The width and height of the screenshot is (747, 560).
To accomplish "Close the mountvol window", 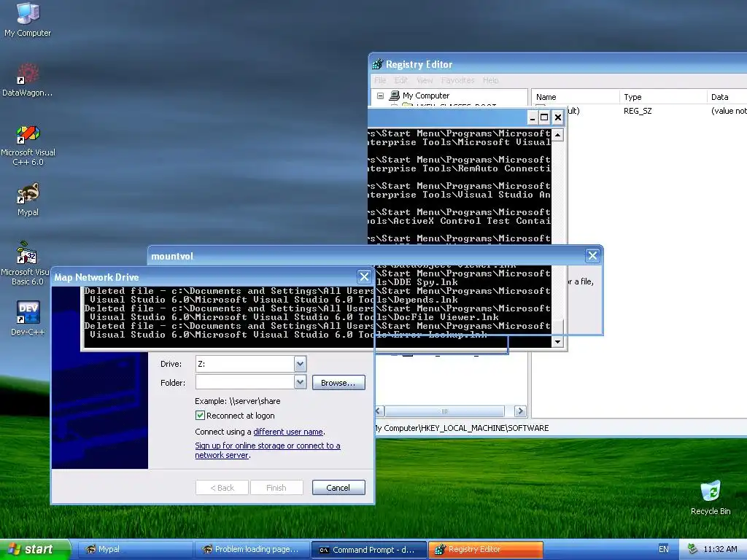I will coord(592,256).
